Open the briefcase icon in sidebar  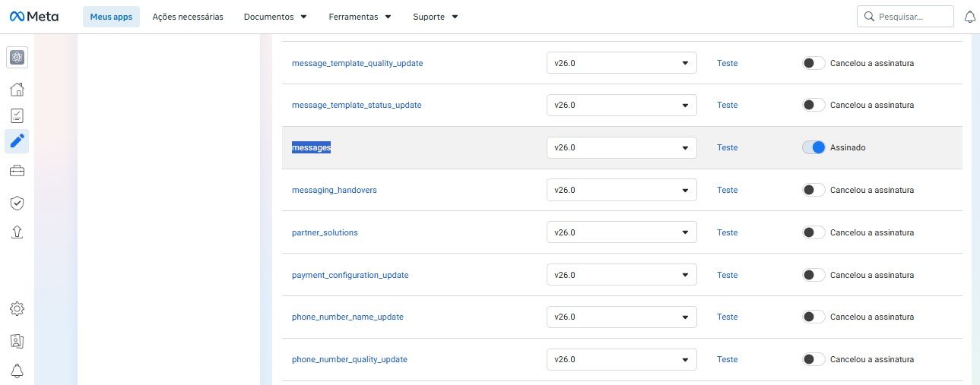pos(17,171)
